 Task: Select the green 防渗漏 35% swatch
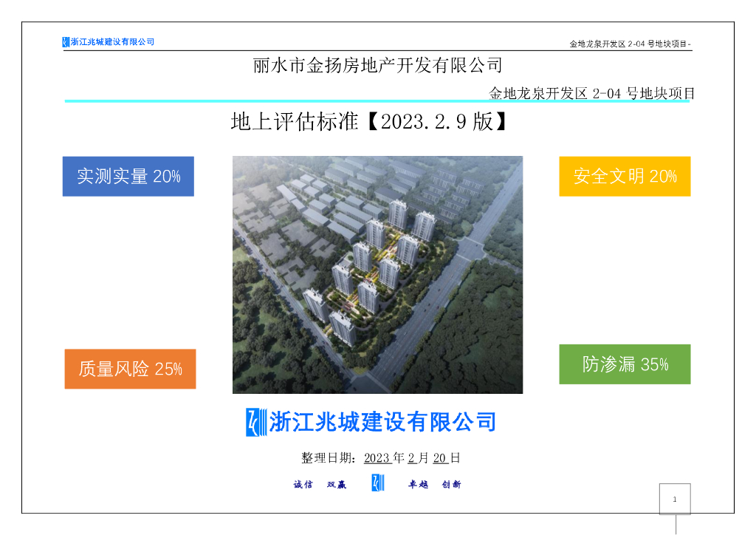click(625, 364)
